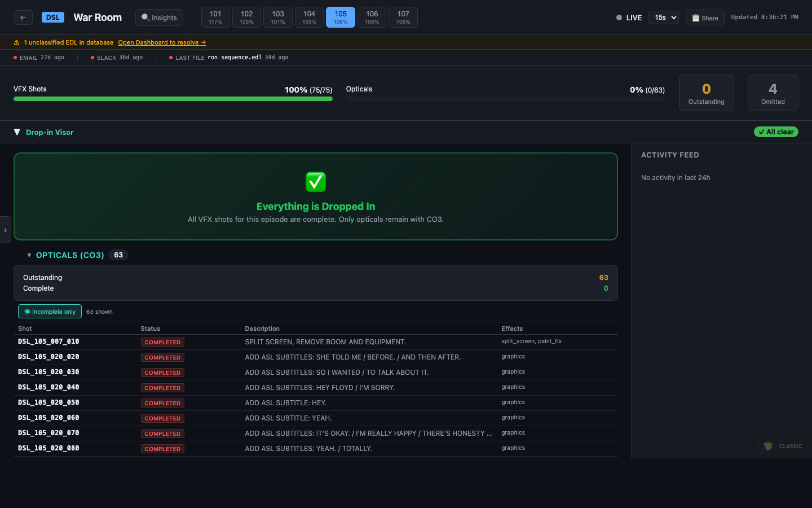This screenshot has height=508, width=812.
Task: Select shot DSL_105_020_030
Action: pos(48,372)
